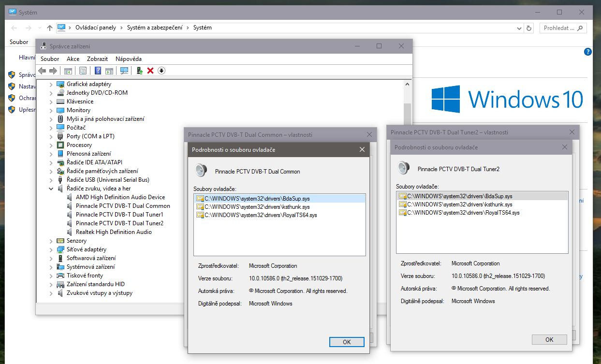Open the Nápověda menu
601x364 pixels.
[x=129, y=59]
